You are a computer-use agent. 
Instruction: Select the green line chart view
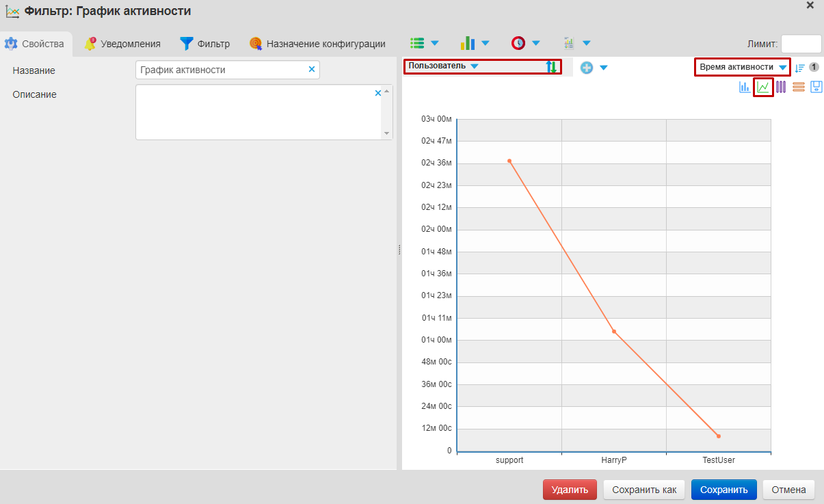pyautogui.click(x=762, y=88)
